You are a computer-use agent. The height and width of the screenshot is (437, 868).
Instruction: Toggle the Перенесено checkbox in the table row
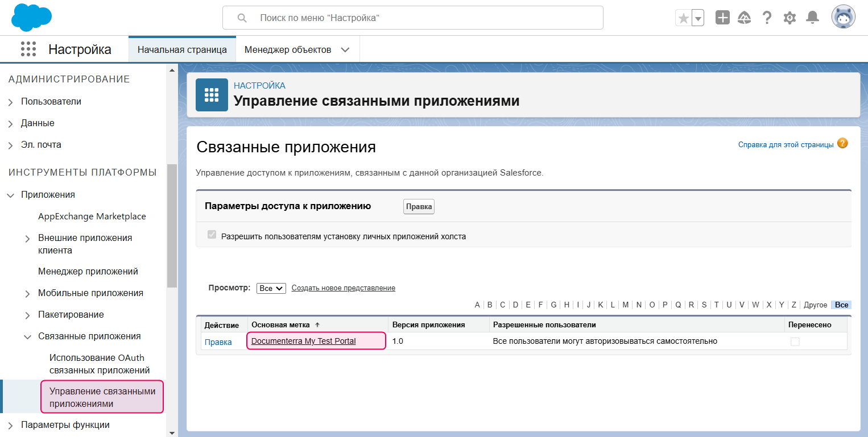pos(795,341)
